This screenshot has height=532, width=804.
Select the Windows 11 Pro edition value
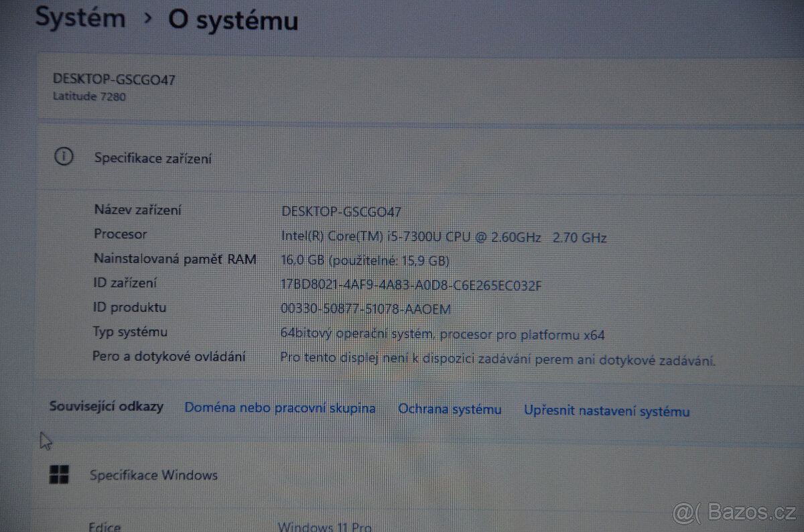pyautogui.click(x=325, y=527)
